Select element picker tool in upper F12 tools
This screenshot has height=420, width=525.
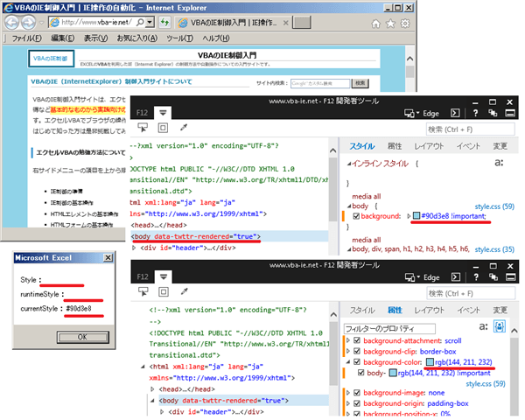point(143,128)
